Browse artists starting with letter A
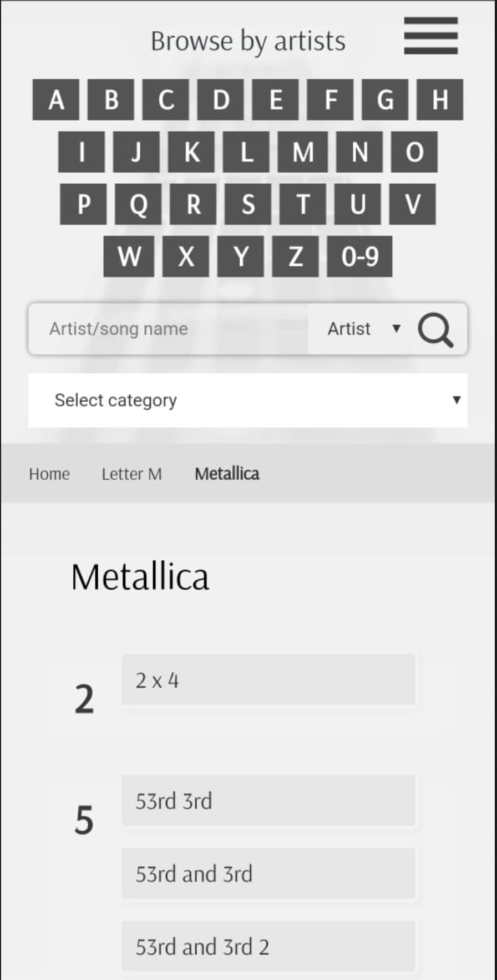 [x=55, y=100]
